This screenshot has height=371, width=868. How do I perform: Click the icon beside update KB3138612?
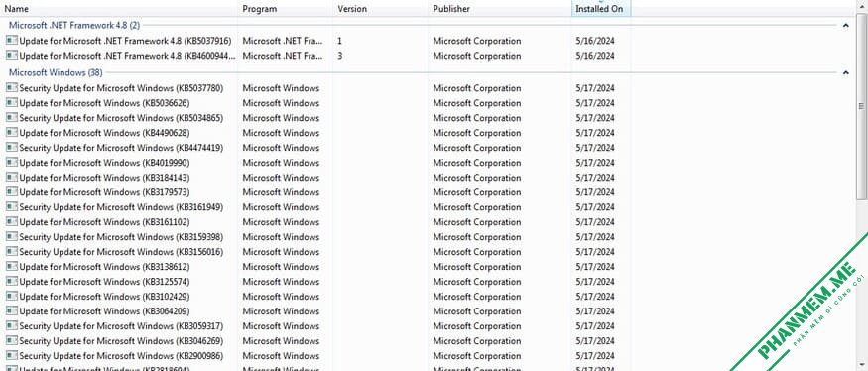pyautogui.click(x=12, y=267)
